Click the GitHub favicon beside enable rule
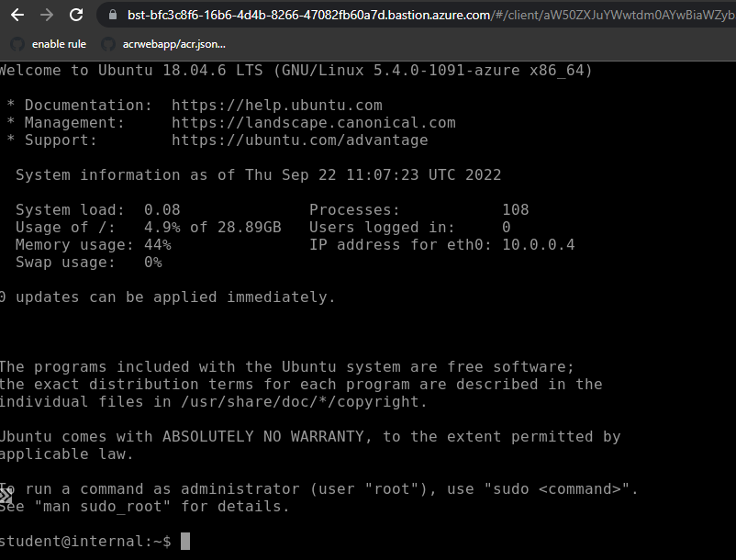 17,44
